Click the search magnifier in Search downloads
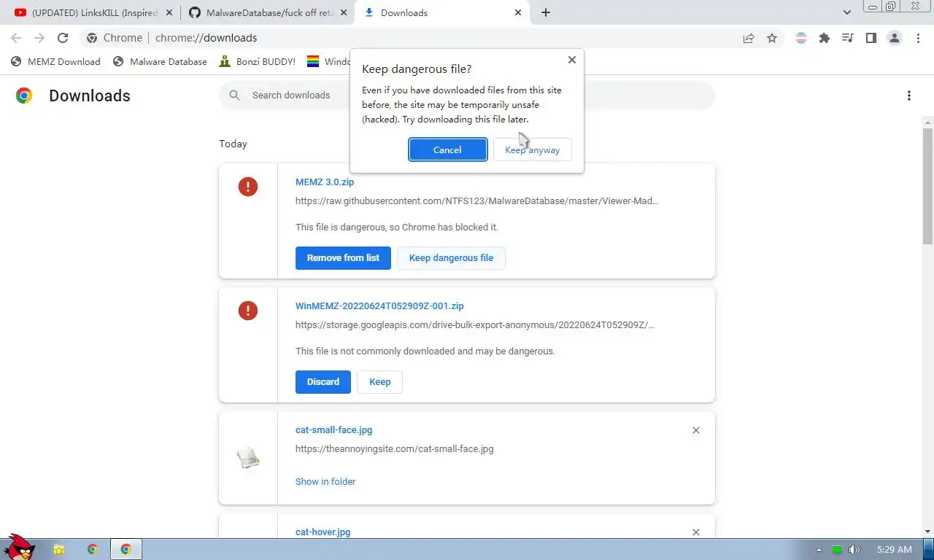Viewport: 934px width, 560px height. (235, 96)
